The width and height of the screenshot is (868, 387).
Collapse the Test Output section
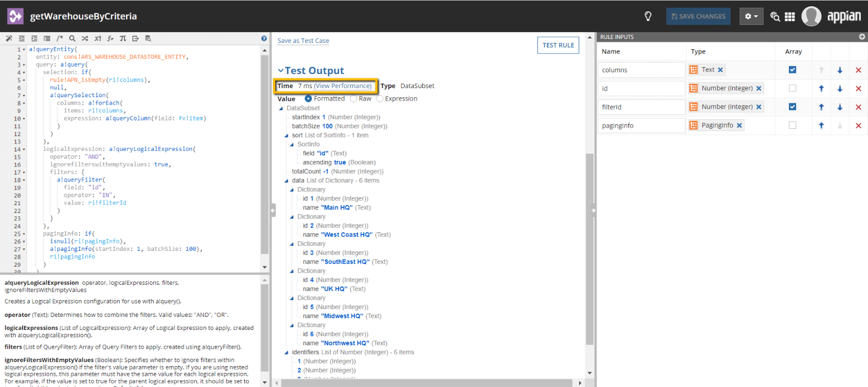[x=280, y=70]
